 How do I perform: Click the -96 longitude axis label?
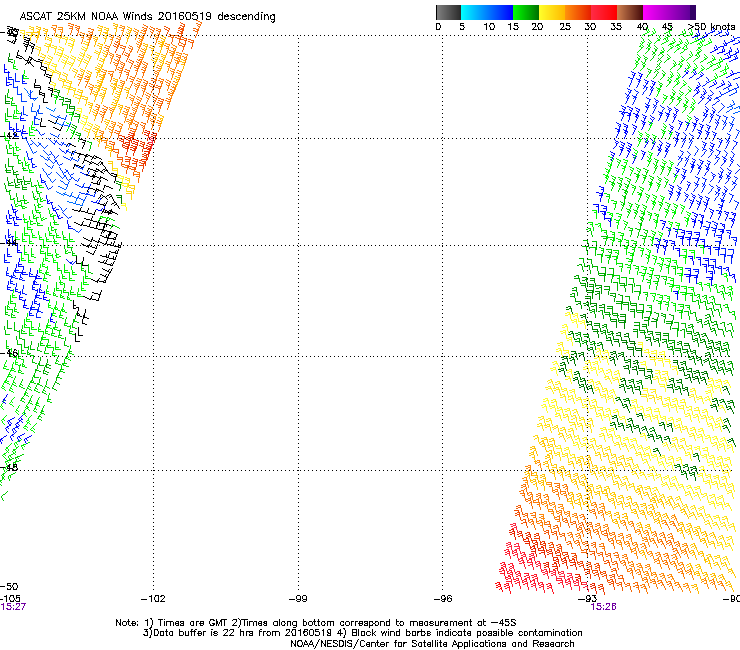443,599
